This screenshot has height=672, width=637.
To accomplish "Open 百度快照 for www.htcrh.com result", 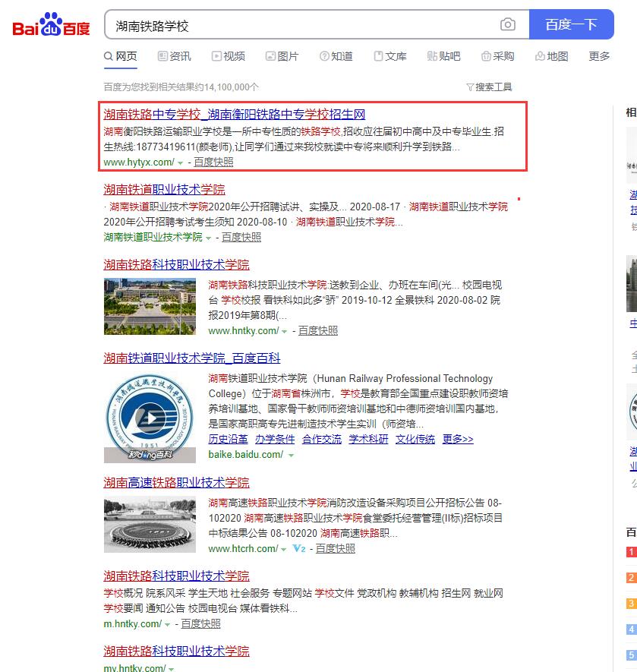I will click(336, 548).
